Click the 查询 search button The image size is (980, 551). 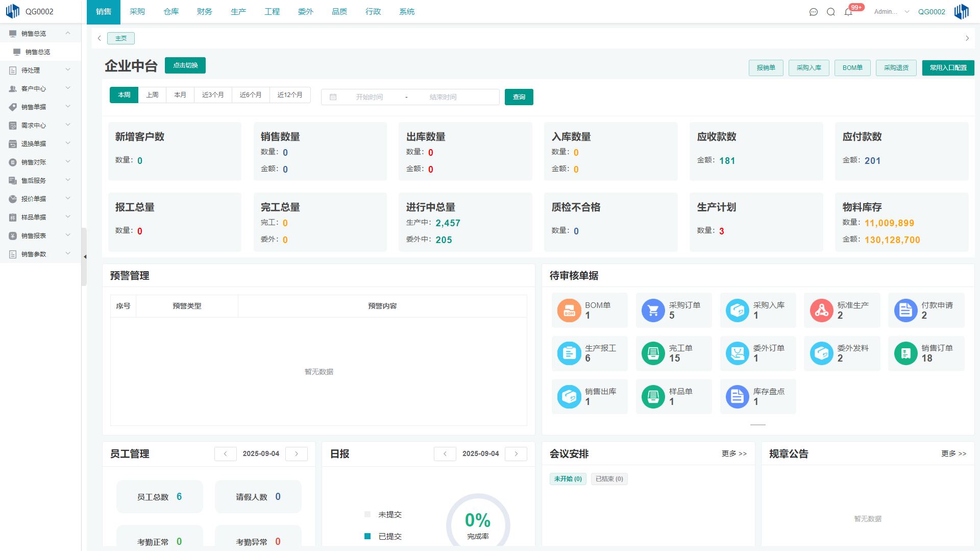519,97
